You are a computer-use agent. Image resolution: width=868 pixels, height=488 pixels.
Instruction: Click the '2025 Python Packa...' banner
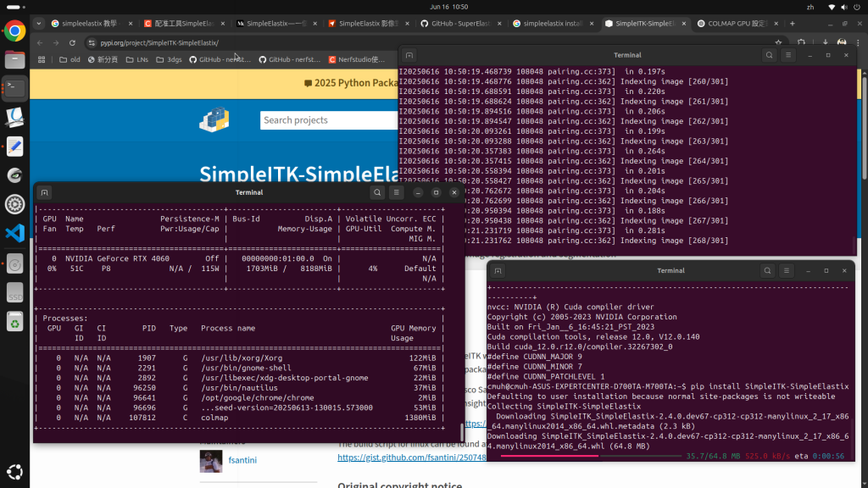(351, 83)
